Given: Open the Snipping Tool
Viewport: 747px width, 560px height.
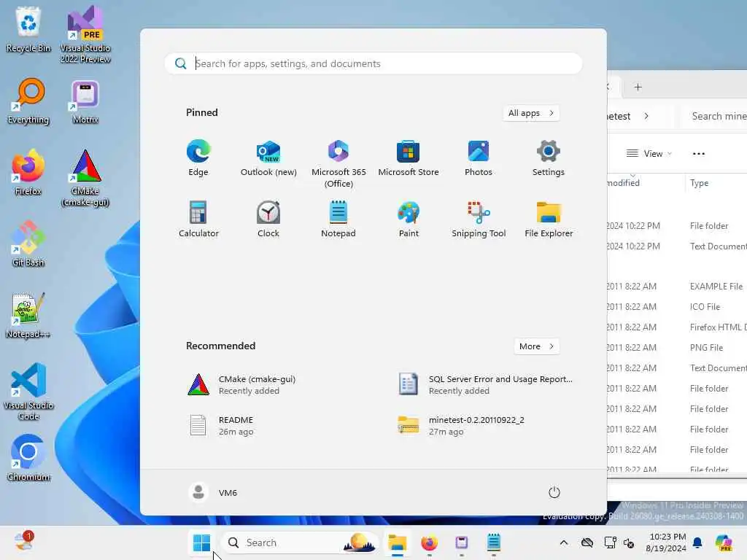Looking at the screenshot, I should coord(479,219).
